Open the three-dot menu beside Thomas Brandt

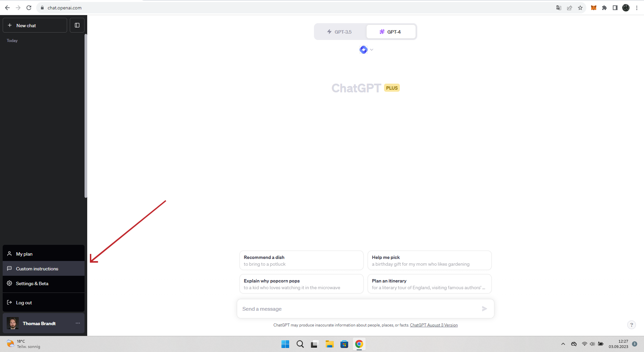click(78, 323)
